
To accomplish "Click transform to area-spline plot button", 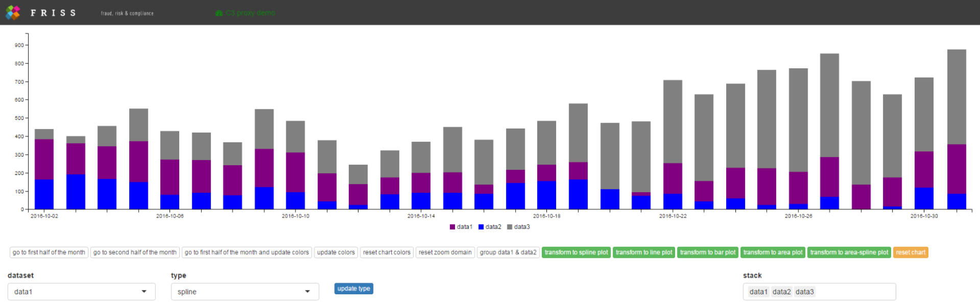I will (849, 252).
